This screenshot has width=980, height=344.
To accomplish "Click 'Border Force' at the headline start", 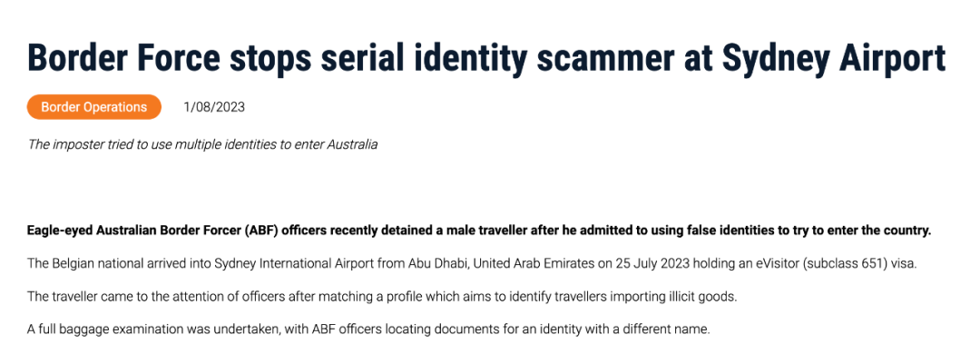I will [123, 59].
